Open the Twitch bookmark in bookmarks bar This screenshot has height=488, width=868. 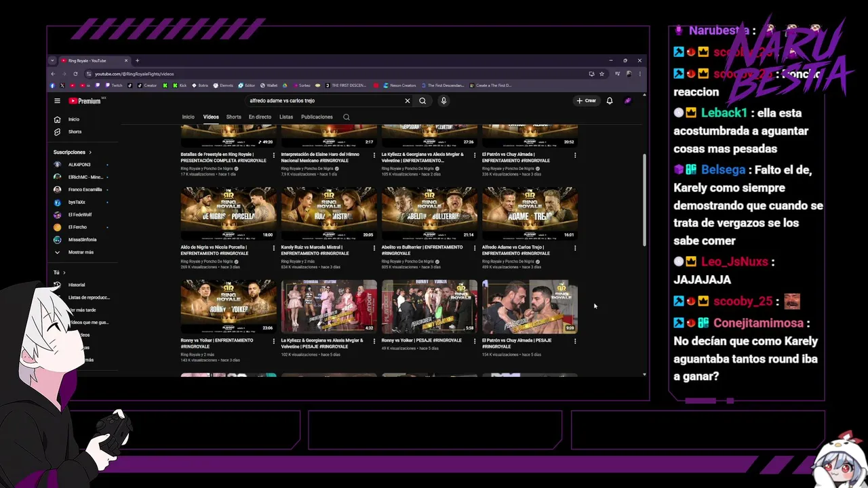click(113, 85)
